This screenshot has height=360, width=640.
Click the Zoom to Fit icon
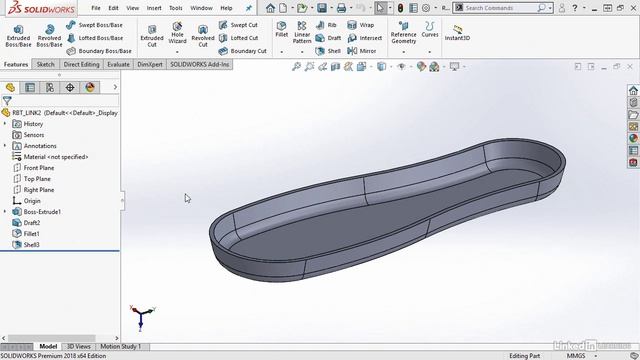(296, 66)
